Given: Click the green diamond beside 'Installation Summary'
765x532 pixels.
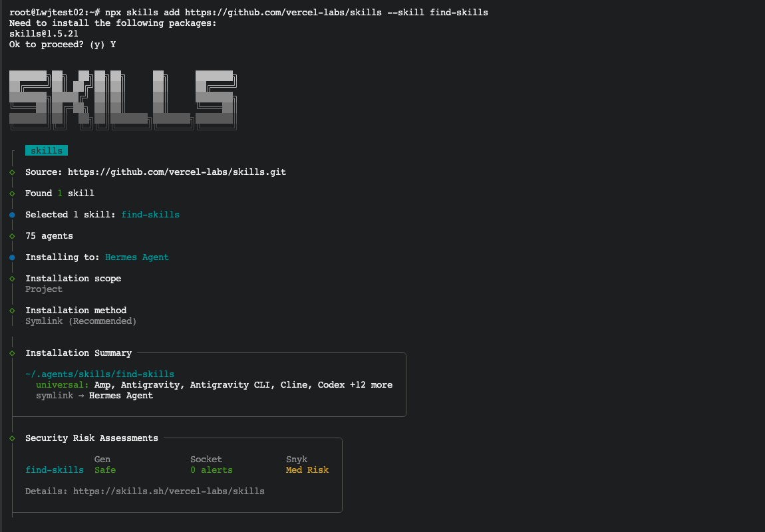Looking at the screenshot, I should [x=12, y=353].
